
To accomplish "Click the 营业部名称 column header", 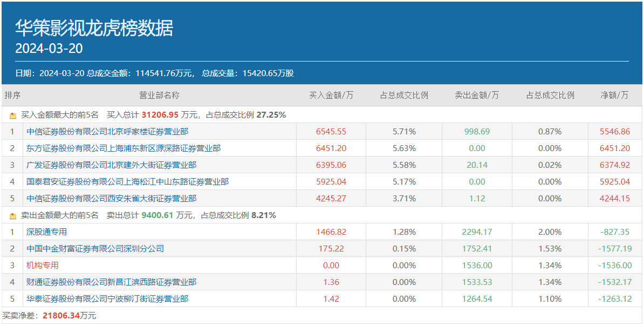I will pyautogui.click(x=159, y=96).
